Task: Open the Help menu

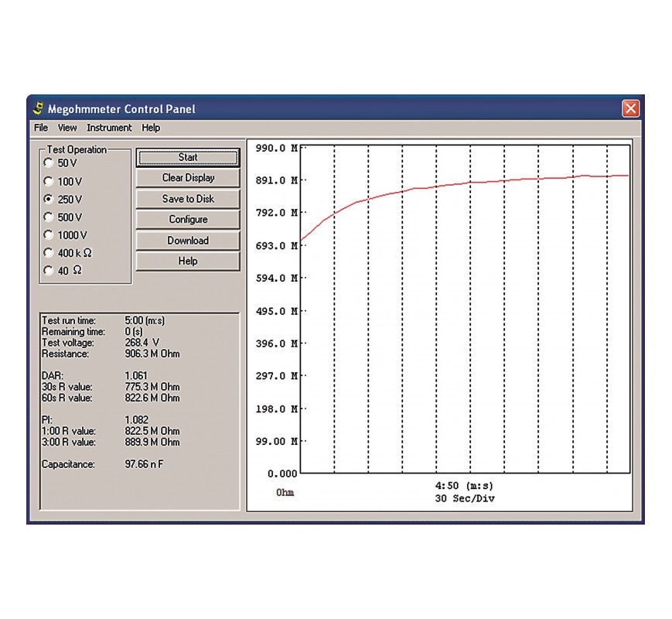Action: click(x=151, y=128)
